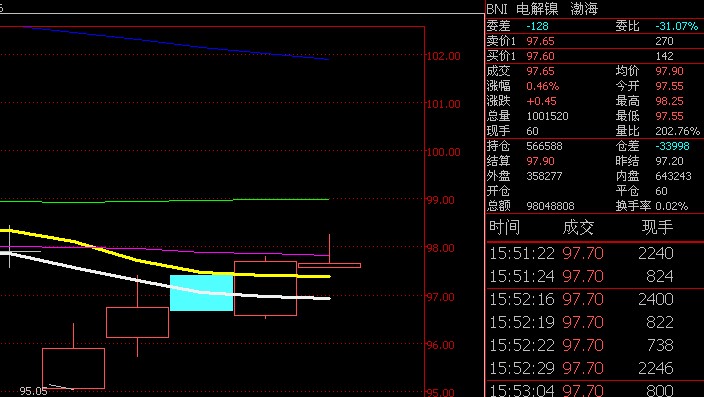Click the 卖价1 price 97.65
Image resolution: width=704 pixels, height=397 pixels.
coord(541,41)
